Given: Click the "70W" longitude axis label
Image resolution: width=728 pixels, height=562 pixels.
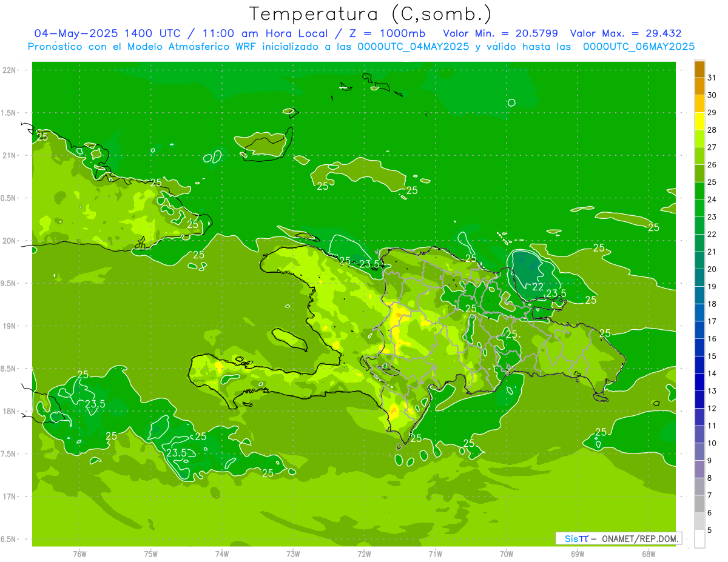Looking at the screenshot, I should [x=507, y=554].
